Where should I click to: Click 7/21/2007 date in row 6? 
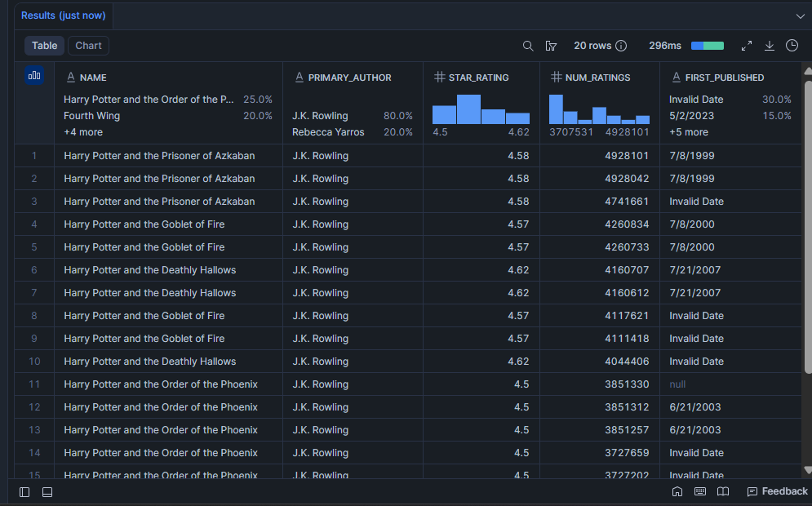[730, 270]
